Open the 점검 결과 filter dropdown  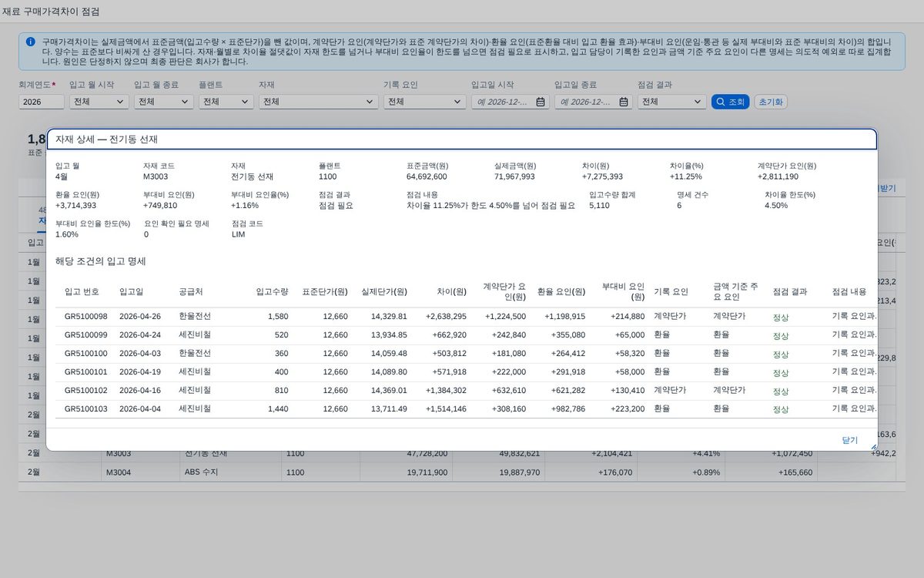671,102
